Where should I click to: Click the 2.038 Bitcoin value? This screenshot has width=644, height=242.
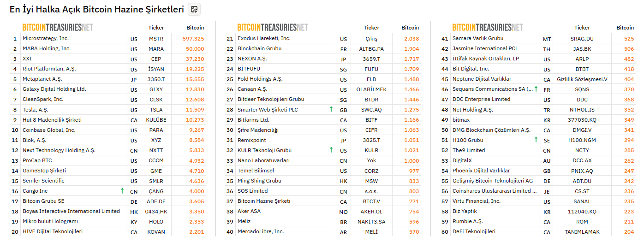pos(411,38)
